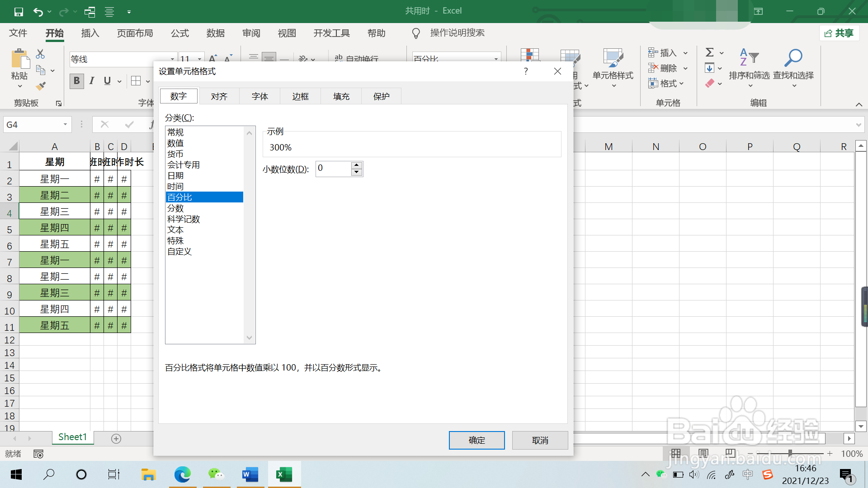Viewport: 868px width, 488px height.
Task: Click the 确定 button
Action: 476,440
